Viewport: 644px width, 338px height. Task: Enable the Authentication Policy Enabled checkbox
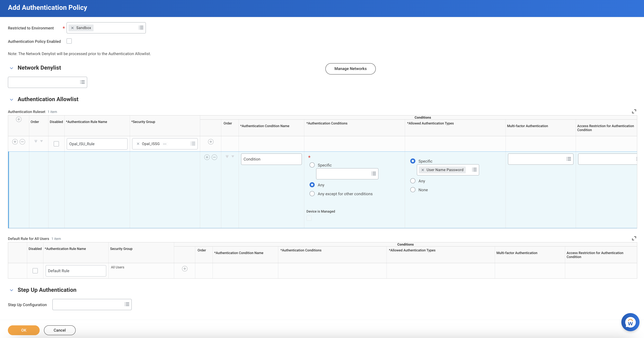69,41
